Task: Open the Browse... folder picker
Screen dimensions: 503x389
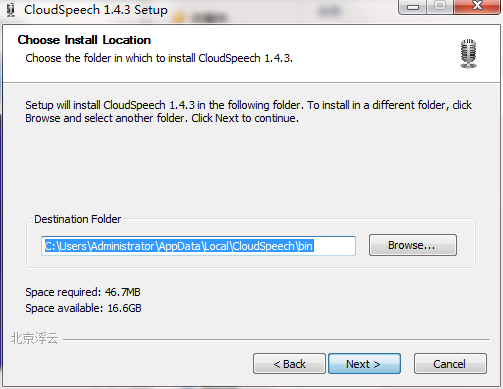Action: [x=413, y=245]
